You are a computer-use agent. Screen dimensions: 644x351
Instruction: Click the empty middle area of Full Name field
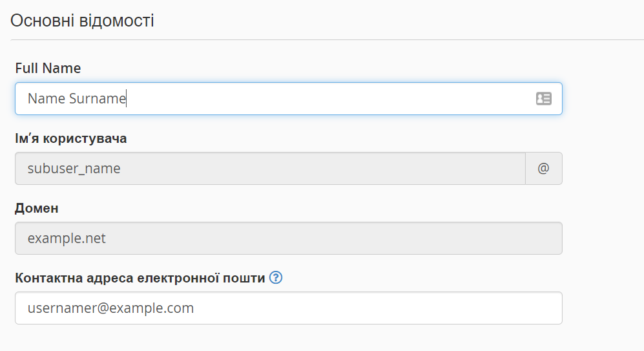(x=323, y=98)
